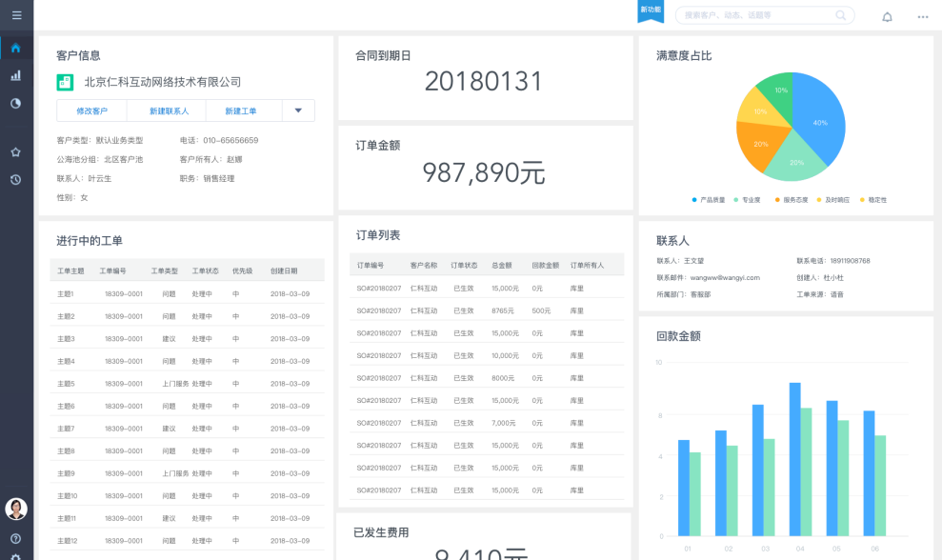Click the 修改客户 button

pos(91,110)
